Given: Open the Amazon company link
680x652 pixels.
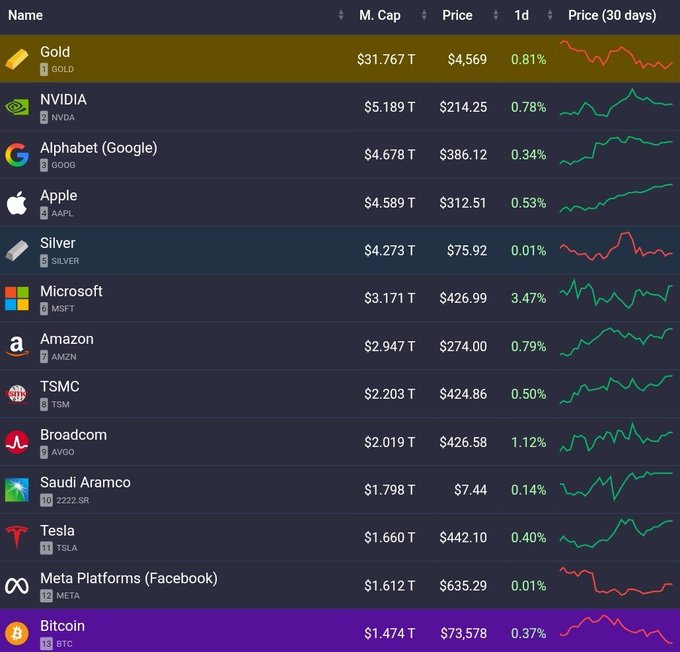Looking at the screenshot, I should pyautogui.click(x=67, y=339).
